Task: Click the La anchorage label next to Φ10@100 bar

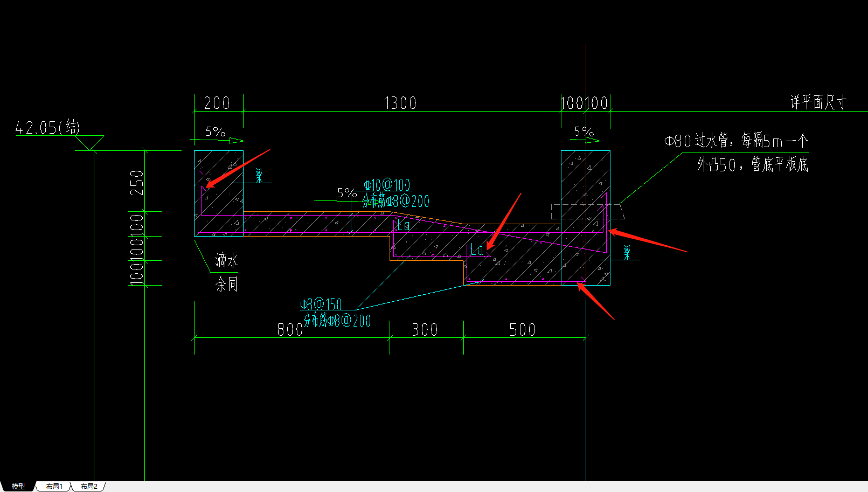Action: (x=403, y=225)
